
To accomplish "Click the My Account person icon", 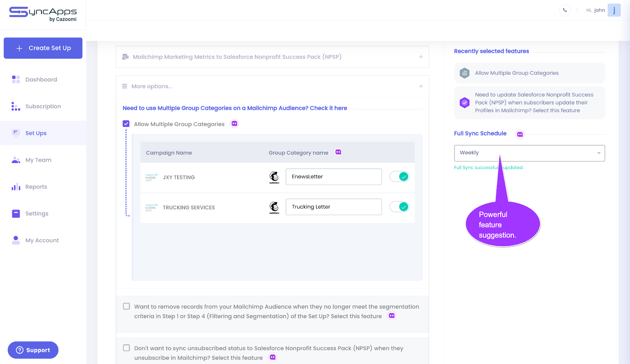I will tap(16, 240).
